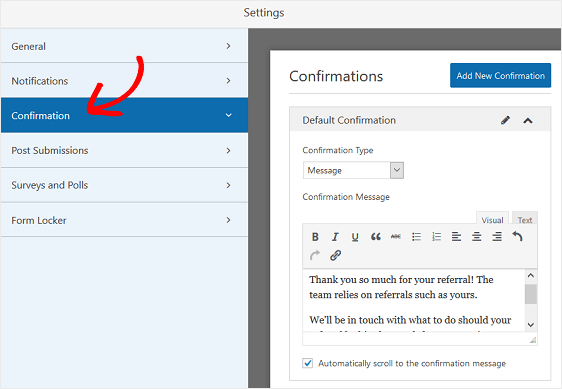Expand the Surveys and Polls section

[x=228, y=185]
